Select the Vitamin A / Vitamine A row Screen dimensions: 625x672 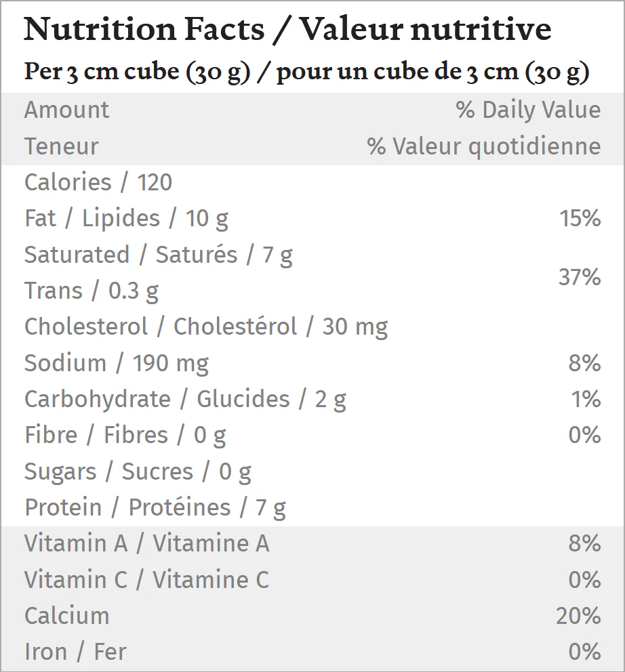147,543
